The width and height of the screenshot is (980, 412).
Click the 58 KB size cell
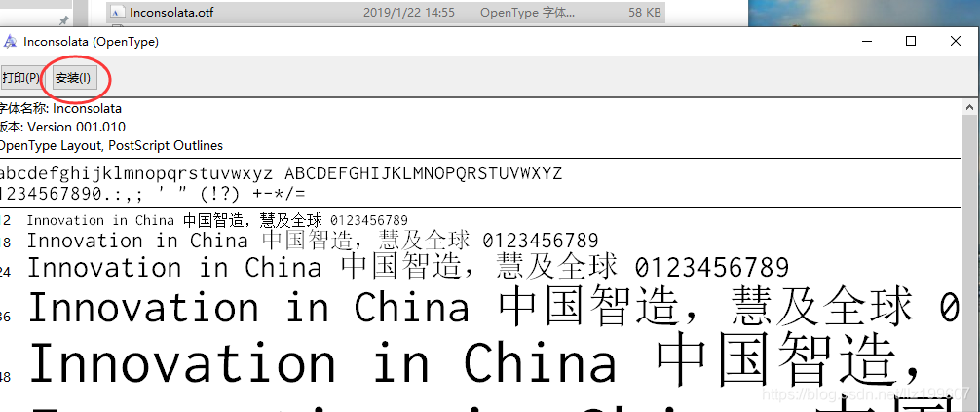point(644,13)
